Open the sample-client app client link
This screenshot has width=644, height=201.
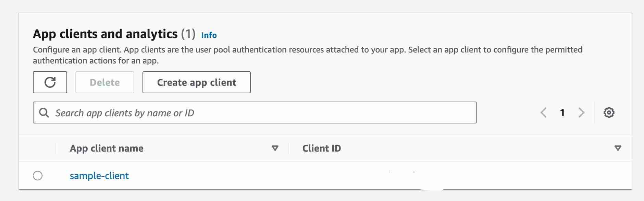click(x=99, y=176)
